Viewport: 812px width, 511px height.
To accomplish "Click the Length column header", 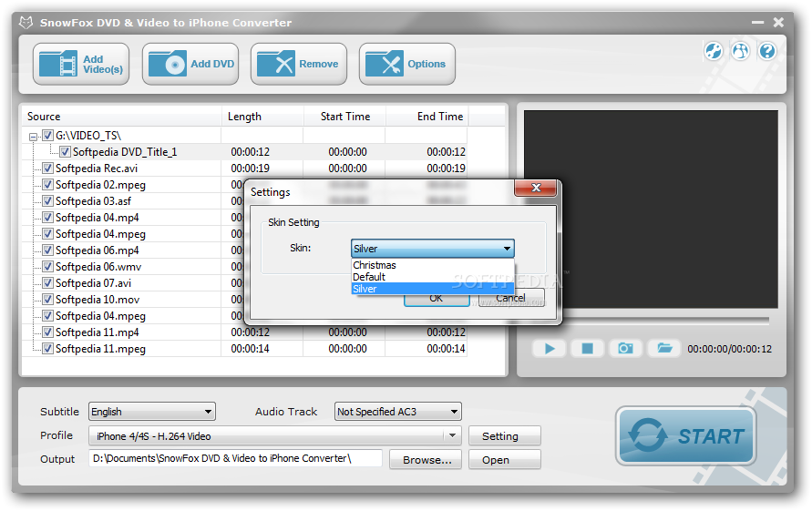I will point(262,117).
